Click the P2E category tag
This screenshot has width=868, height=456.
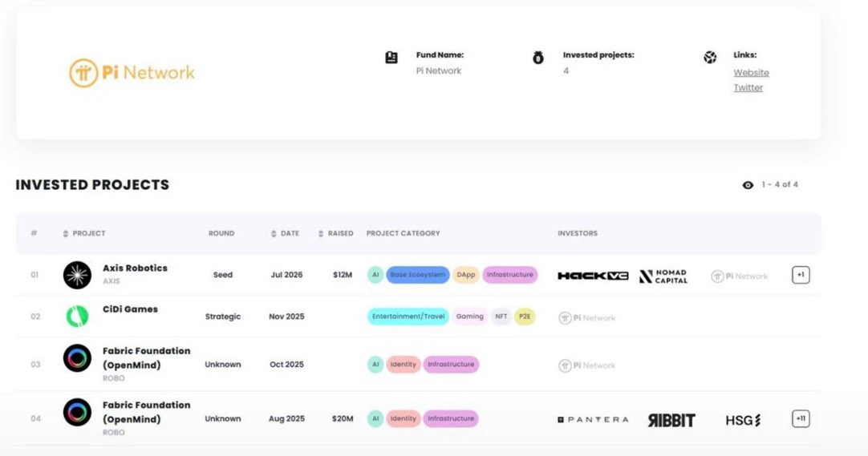(524, 317)
